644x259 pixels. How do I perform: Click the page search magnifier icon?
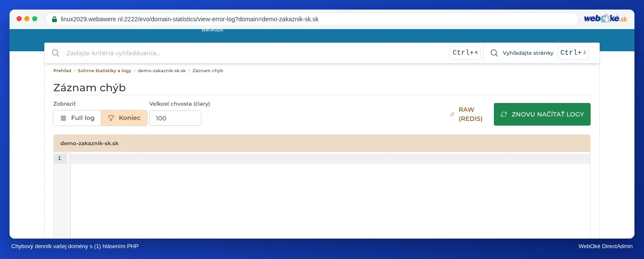[494, 53]
